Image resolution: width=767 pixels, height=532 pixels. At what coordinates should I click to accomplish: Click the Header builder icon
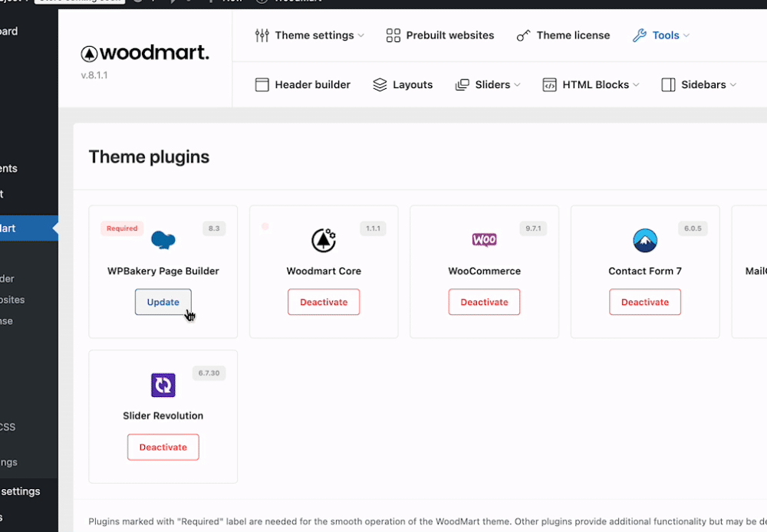point(262,84)
